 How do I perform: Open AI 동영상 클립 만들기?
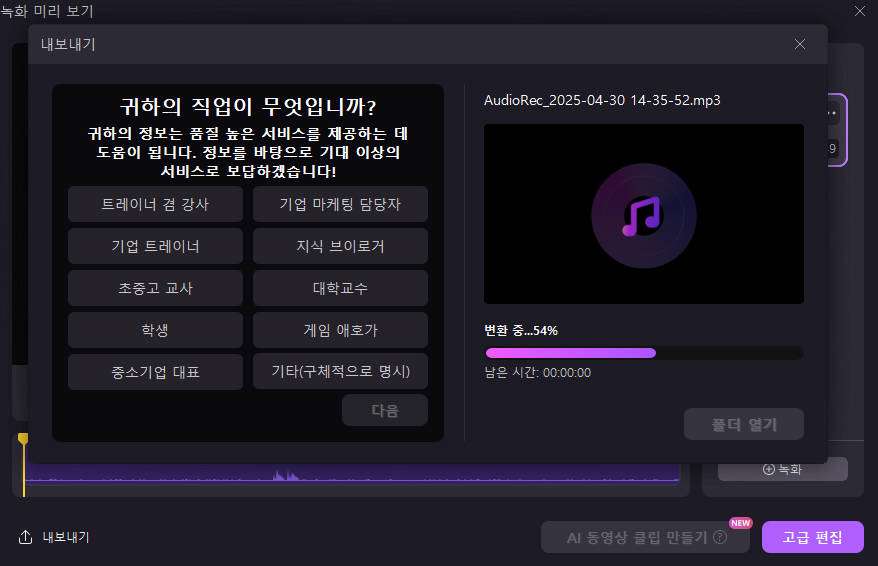click(645, 537)
